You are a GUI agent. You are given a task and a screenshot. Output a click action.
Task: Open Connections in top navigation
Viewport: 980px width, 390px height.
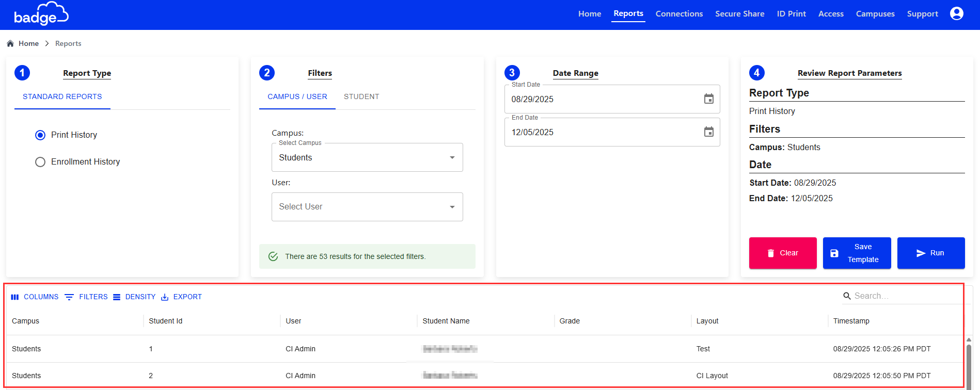click(679, 14)
